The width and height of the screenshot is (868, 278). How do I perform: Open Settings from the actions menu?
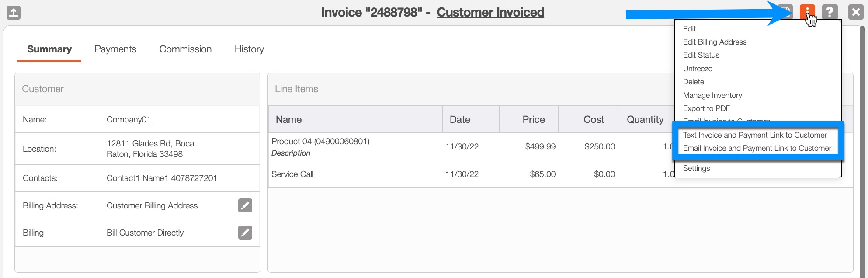click(x=697, y=168)
